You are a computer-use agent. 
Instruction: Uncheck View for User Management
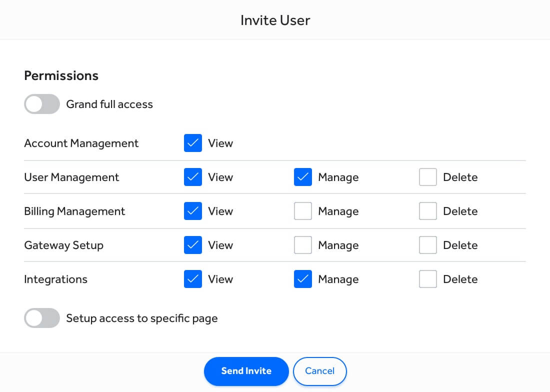[x=192, y=177]
